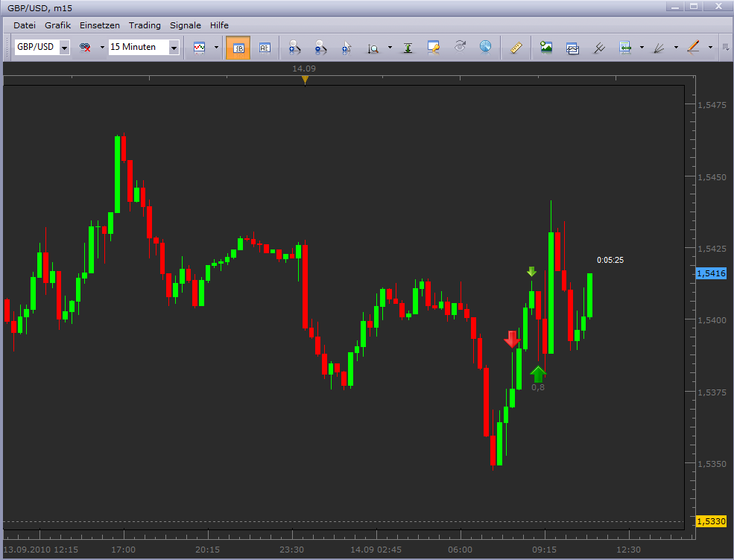Open the Trading menu
Image resolution: width=734 pixels, height=560 pixels.
click(x=145, y=25)
